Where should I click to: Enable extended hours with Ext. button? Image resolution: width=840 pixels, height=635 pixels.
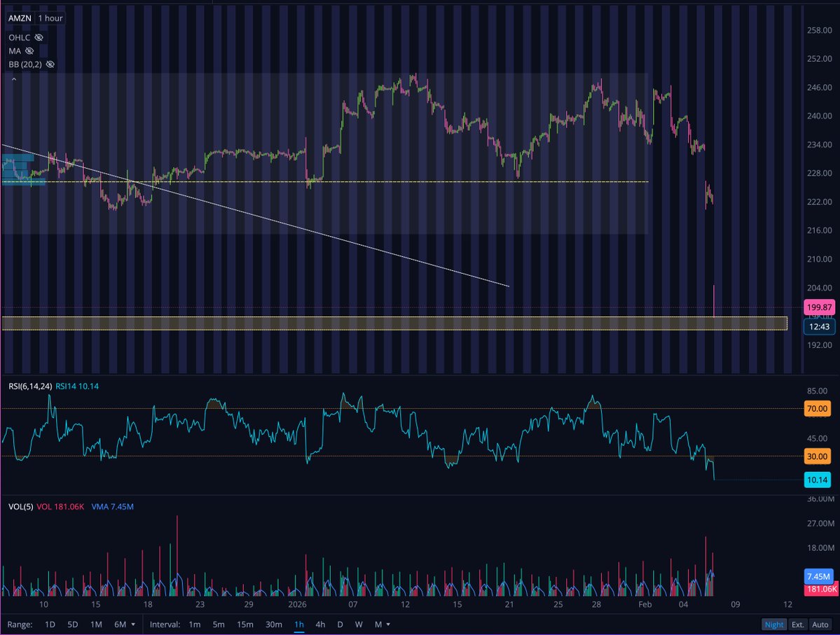pos(799,624)
